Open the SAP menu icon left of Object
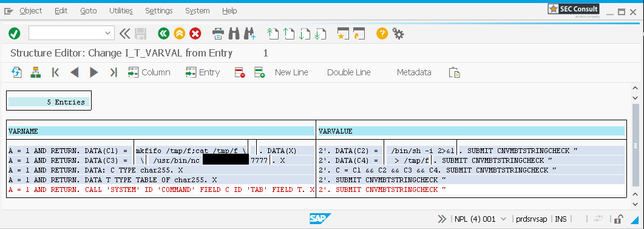The width and height of the screenshot is (644, 229). (8, 11)
